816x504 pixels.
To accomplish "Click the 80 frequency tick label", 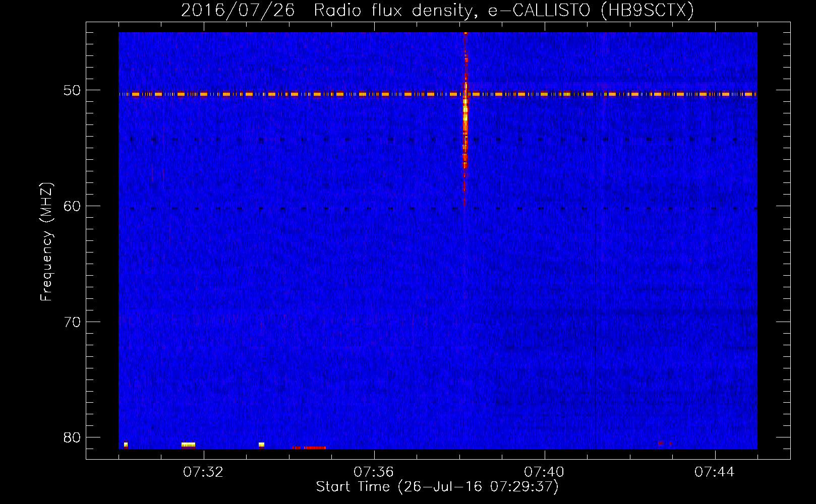I will point(72,437).
